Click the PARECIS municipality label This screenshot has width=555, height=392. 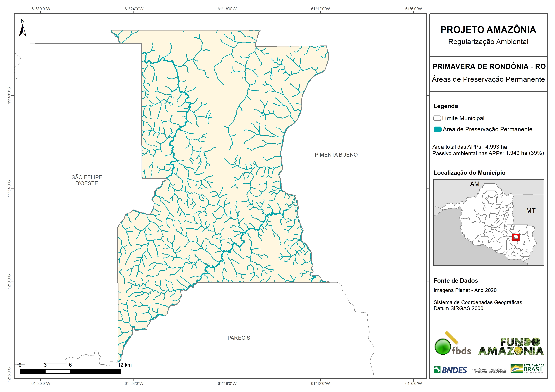[x=239, y=338]
